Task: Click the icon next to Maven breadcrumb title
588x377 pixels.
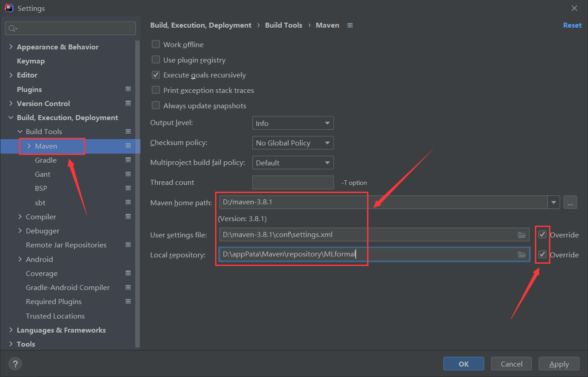Action: click(x=350, y=25)
